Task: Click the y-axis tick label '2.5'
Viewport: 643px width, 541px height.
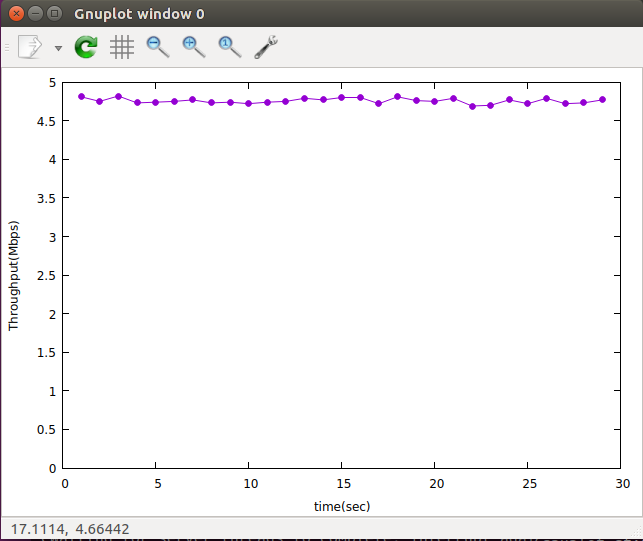Action: 46,276
